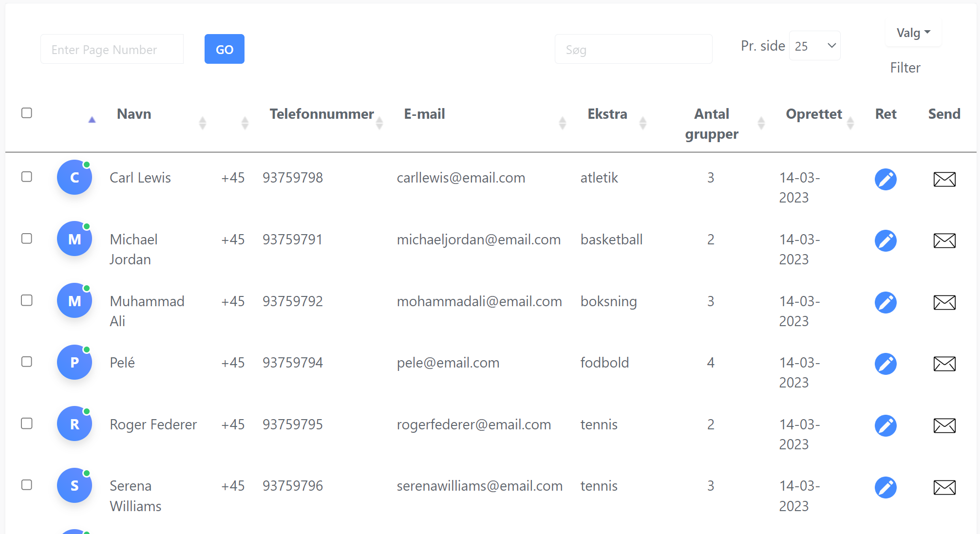Send message to Serena Williams via envelope icon
Image resolution: width=980 pixels, height=534 pixels.
point(944,487)
